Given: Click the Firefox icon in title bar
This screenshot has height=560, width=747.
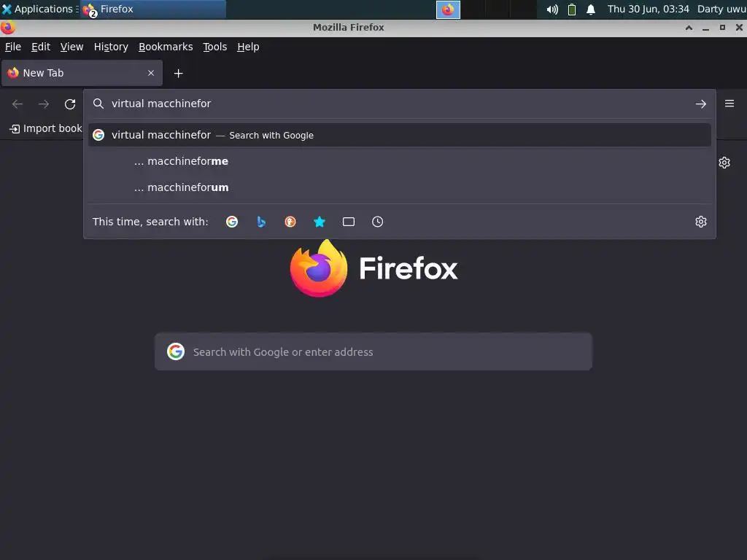Looking at the screenshot, I should coord(7,28).
